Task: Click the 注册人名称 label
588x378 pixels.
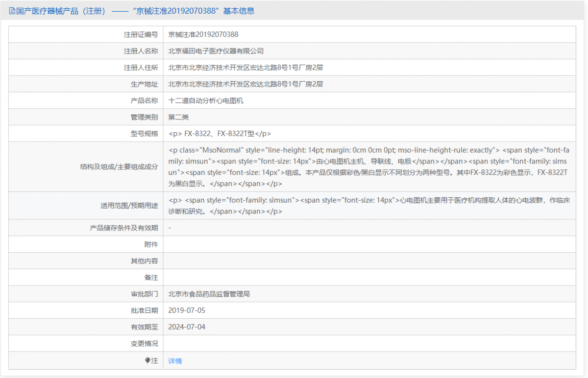Action: (141, 51)
